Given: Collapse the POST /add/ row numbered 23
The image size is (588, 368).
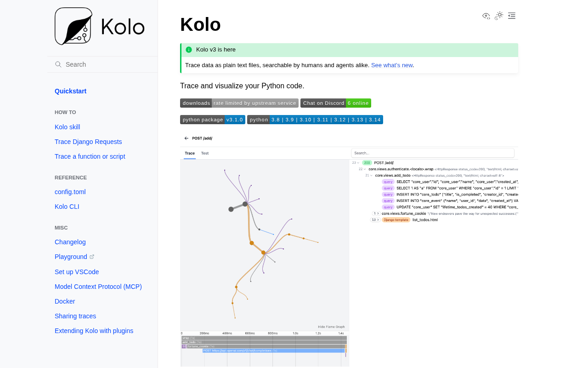Looking at the screenshot, I should coord(358,163).
